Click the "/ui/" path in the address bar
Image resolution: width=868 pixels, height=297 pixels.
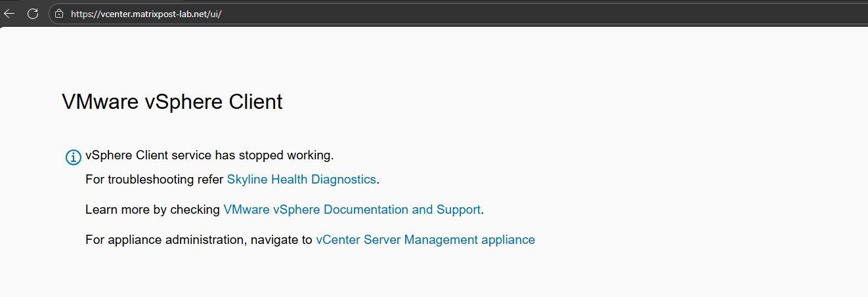[x=215, y=14]
